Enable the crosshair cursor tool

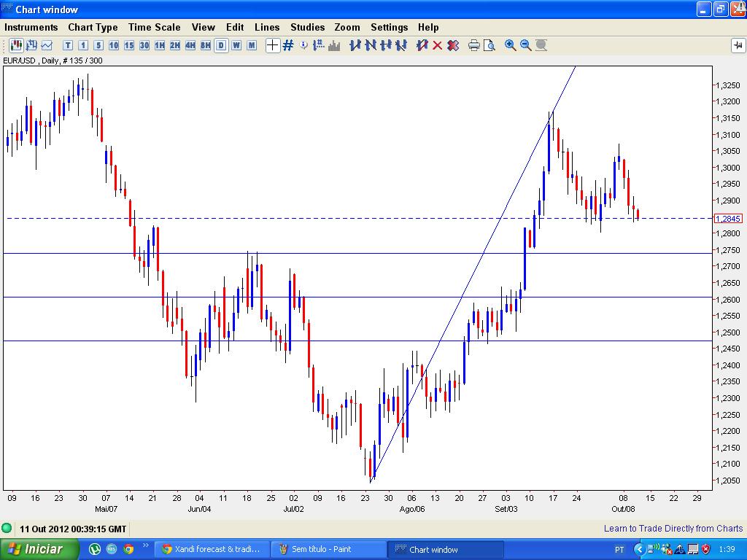tap(273, 46)
